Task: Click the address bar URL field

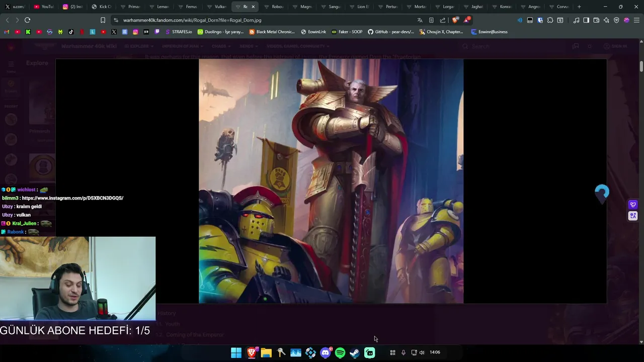Action: pyautogui.click(x=262, y=20)
